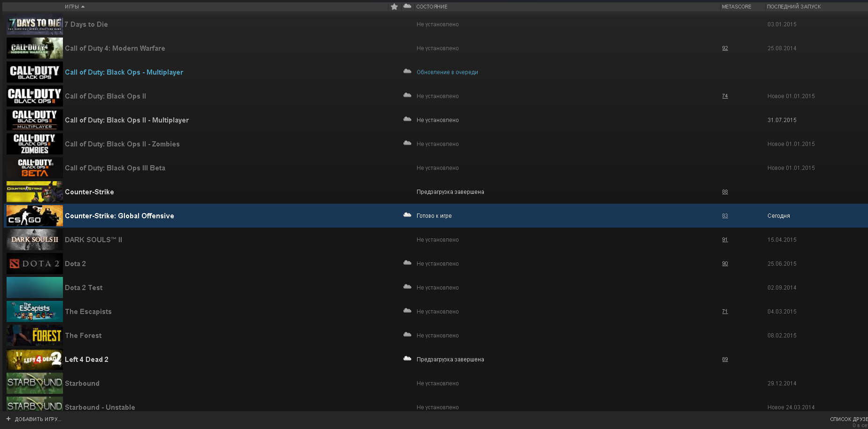The width and height of the screenshot is (868, 429).
Task: Click cloud icon for Black Ops II - Multiplayer row
Action: coord(407,119)
